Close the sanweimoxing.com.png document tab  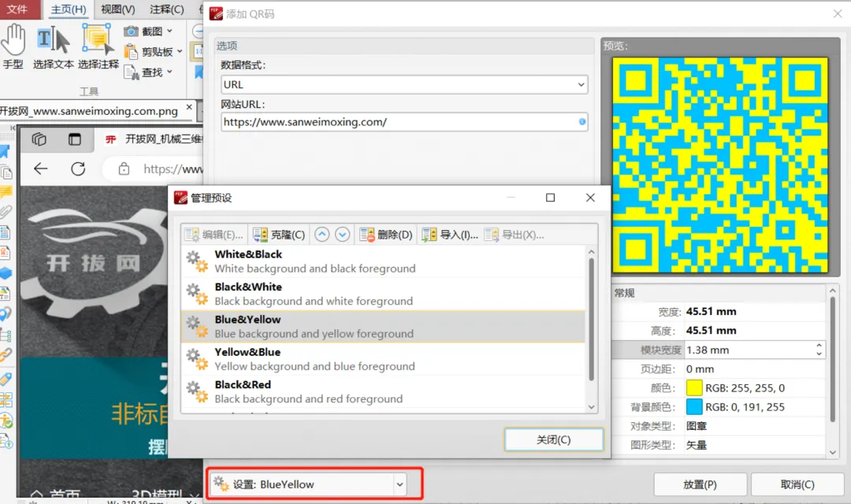(189, 107)
